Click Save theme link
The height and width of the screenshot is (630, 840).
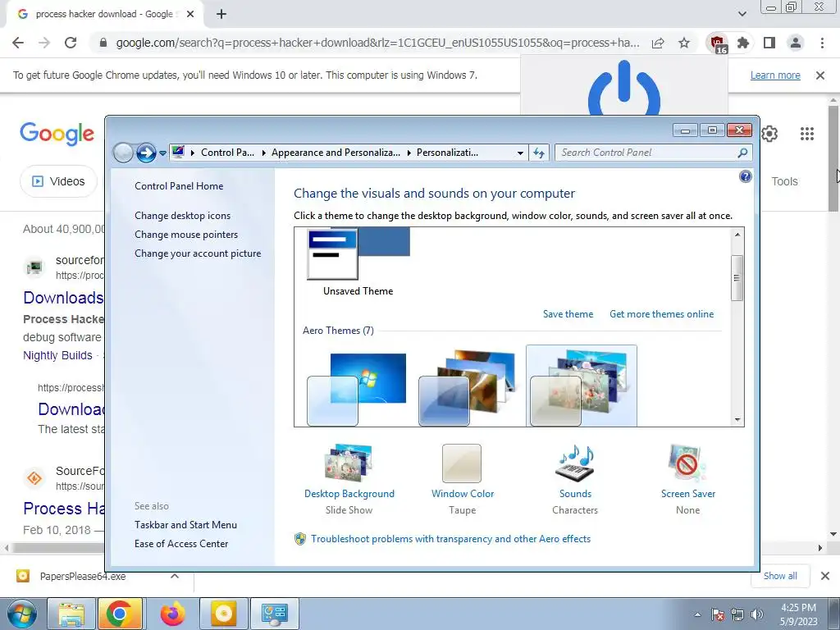(568, 314)
